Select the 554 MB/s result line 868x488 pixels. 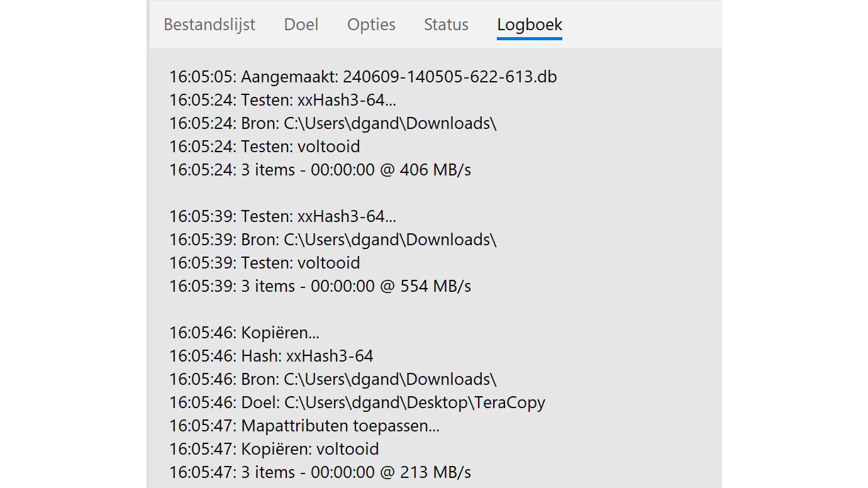tap(320, 286)
